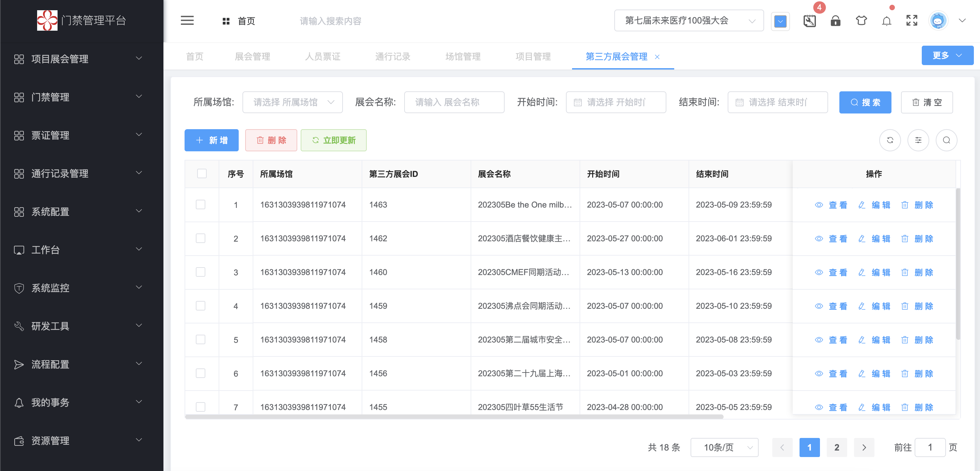The height and width of the screenshot is (471, 980).
Task: Click the header search box 请输入搜索内容
Action: [330, 21]
